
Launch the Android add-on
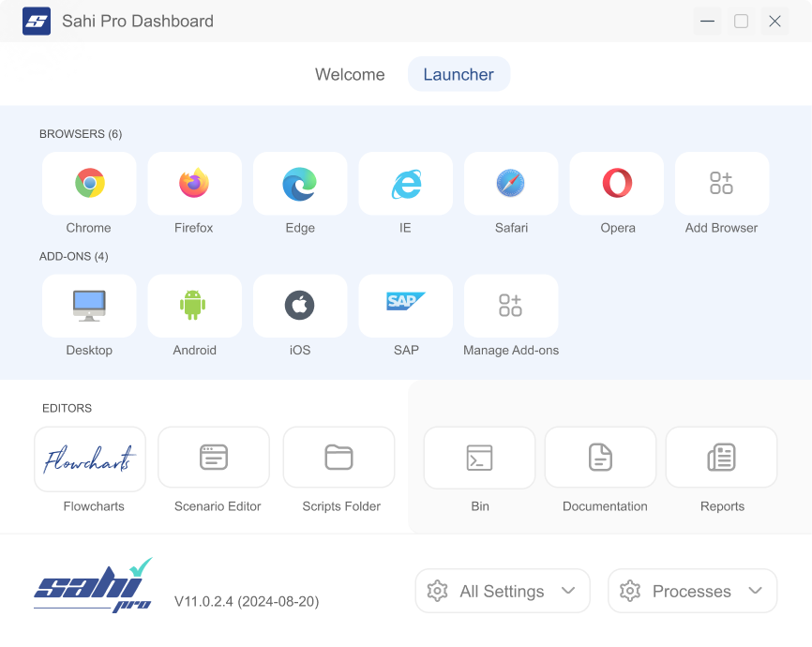point(195,306)
